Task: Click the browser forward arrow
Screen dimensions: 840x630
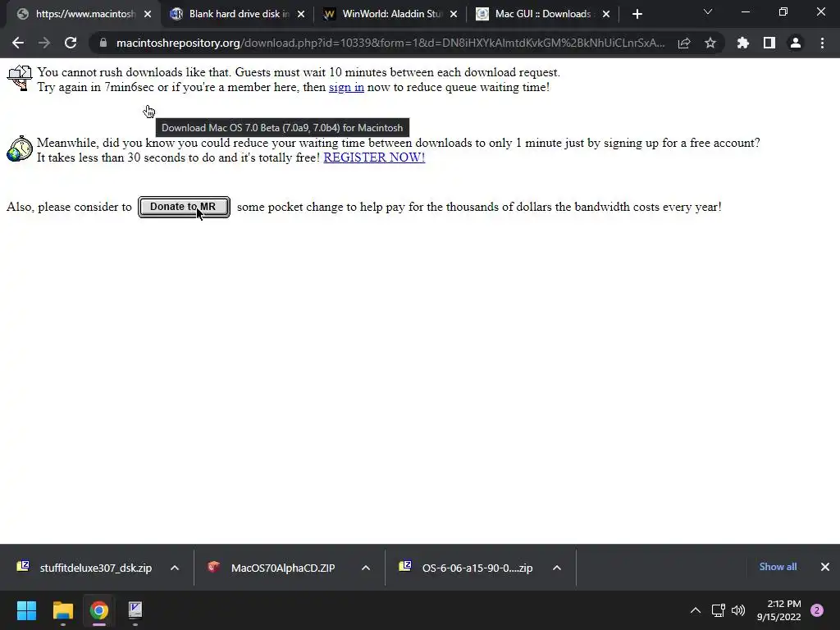Action: coord(44,43)
